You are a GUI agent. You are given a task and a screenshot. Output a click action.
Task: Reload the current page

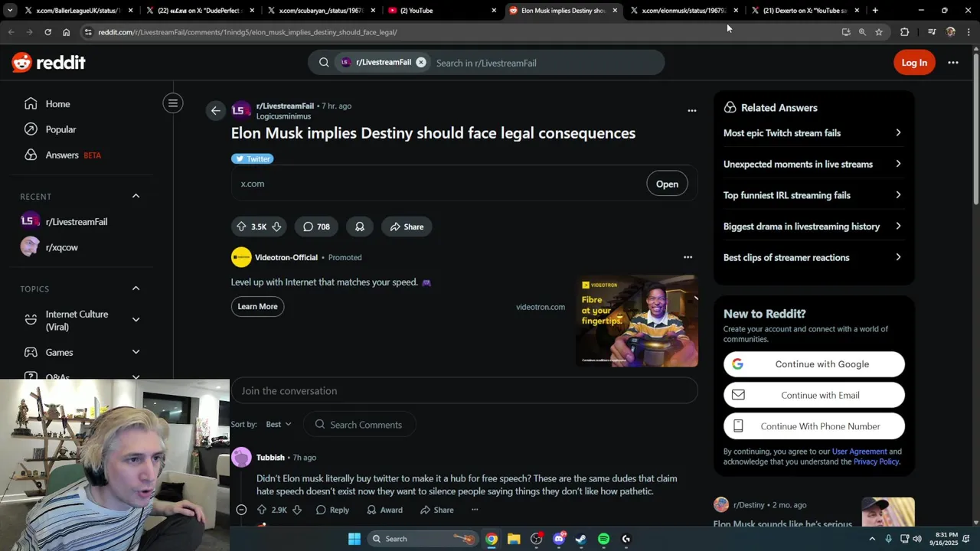(x=47, y=32)
